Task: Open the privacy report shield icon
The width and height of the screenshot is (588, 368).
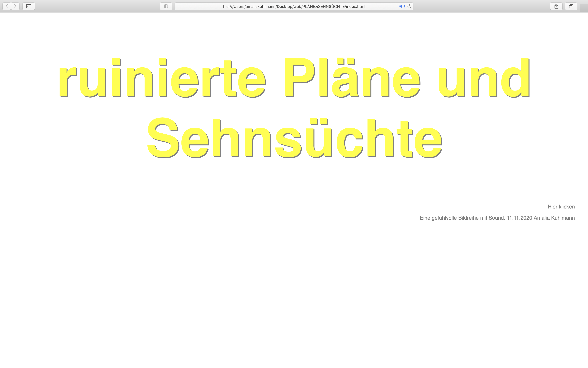Action: (x=166, y=6)
